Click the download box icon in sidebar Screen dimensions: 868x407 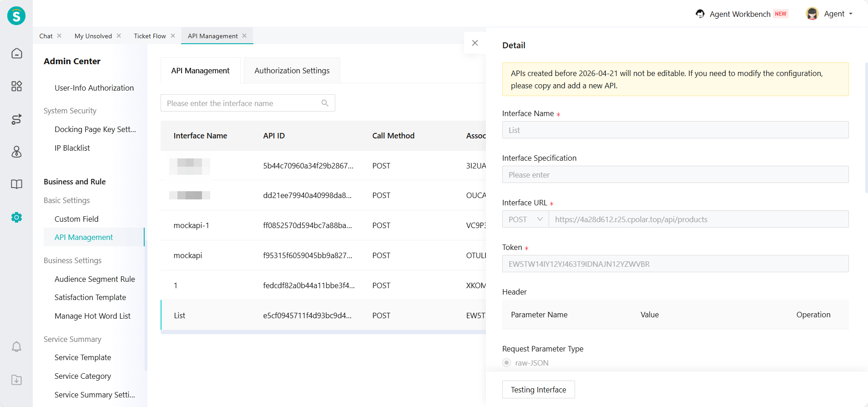[16, 380]
